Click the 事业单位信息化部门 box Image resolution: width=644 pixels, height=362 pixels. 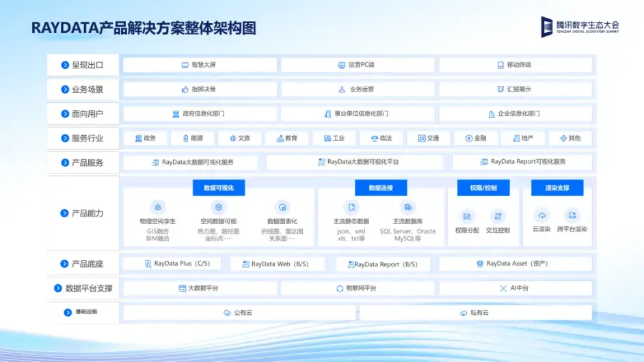coord(358,113)
